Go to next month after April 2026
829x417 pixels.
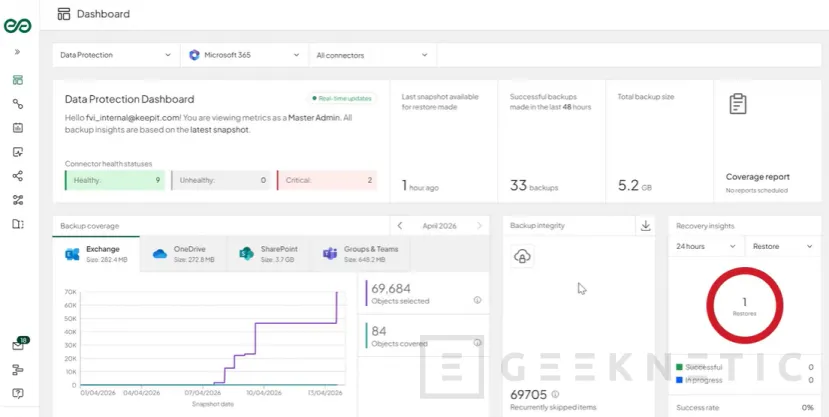(x=480, y=226)
